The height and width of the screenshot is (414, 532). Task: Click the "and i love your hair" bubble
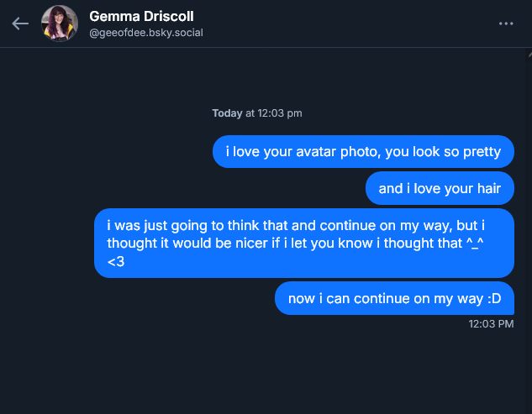[x=439, y=188]
